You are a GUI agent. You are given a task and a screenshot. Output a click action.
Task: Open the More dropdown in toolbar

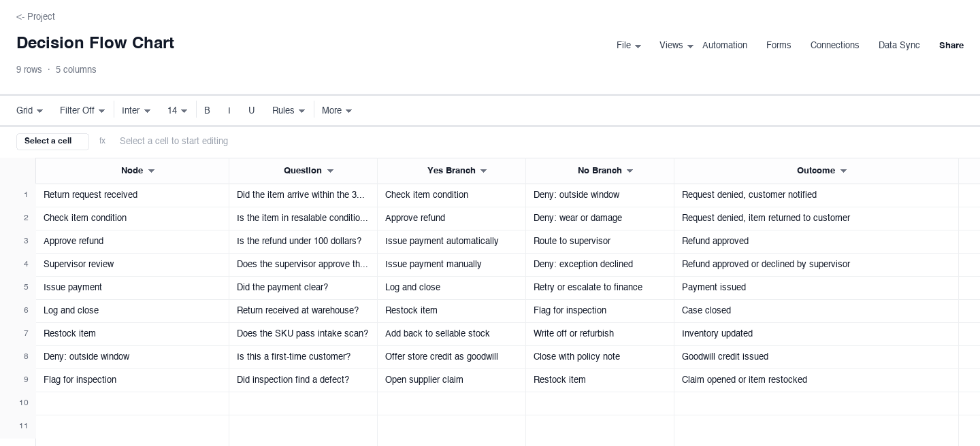coord(337,111)
